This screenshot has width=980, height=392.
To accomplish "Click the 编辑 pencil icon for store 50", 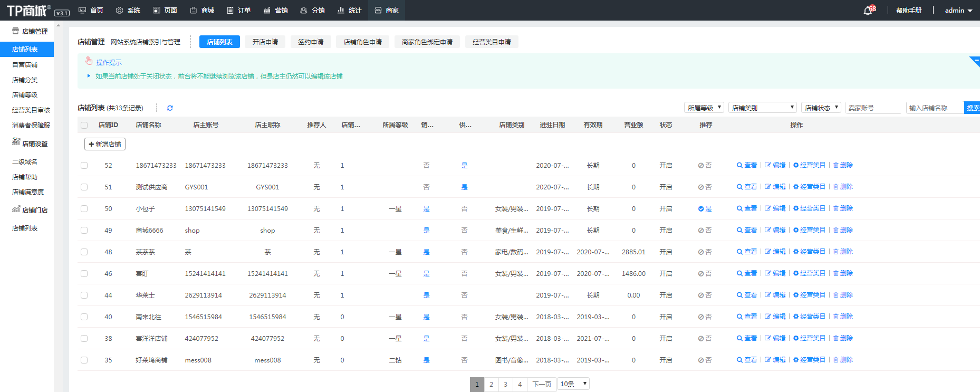I will tap(768, 209).
